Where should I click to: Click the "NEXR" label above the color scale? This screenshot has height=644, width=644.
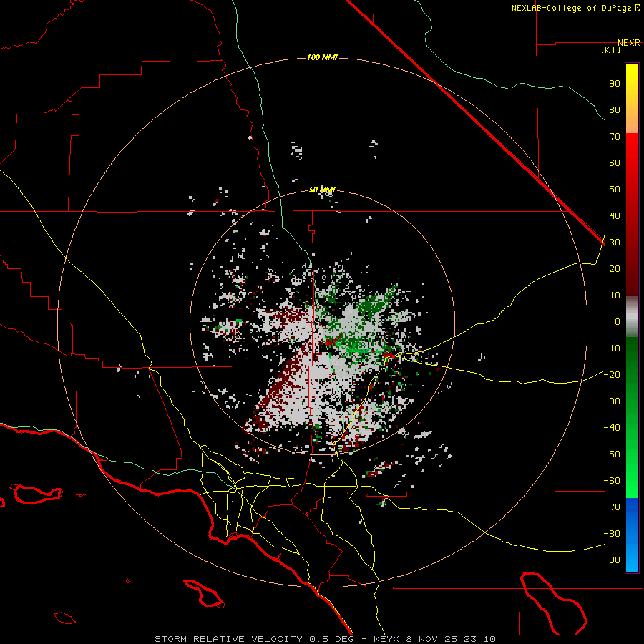tap(629, 43)
